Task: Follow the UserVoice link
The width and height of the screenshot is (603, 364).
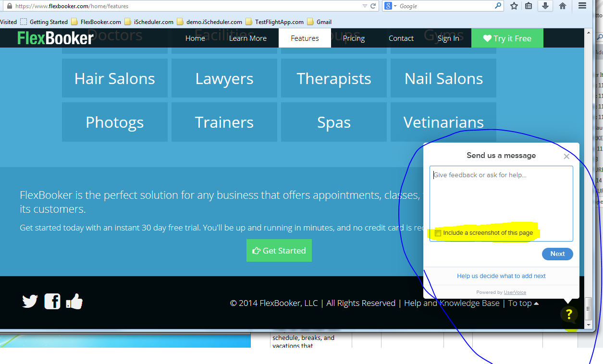Action: (x=515, y=292)
